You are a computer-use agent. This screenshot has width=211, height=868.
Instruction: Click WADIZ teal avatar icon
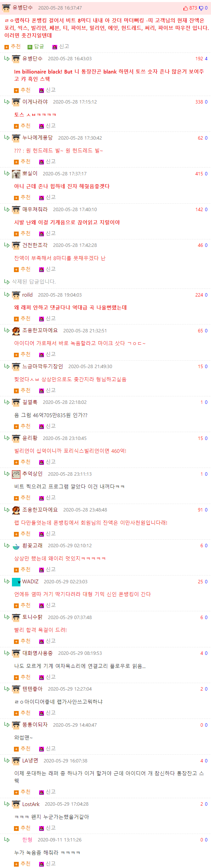[16, 582]
